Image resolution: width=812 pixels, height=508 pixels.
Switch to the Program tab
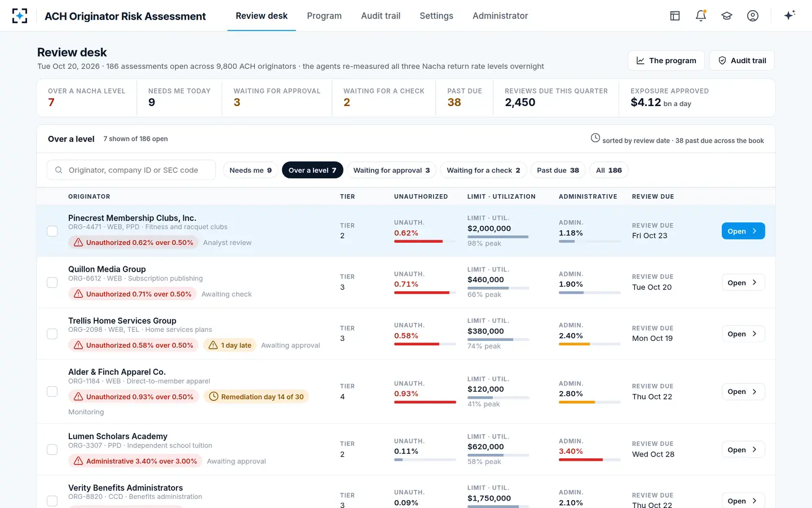[324, 16]
